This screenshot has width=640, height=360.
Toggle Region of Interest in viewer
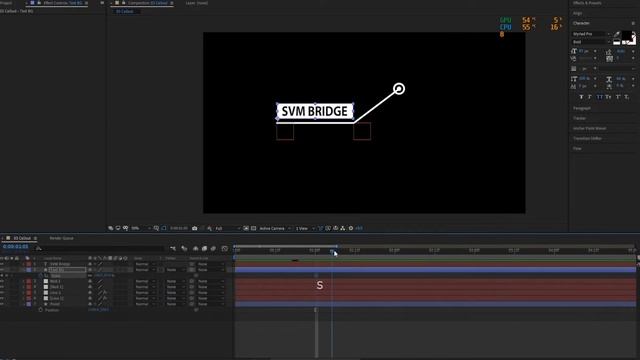tap(246, 228)
